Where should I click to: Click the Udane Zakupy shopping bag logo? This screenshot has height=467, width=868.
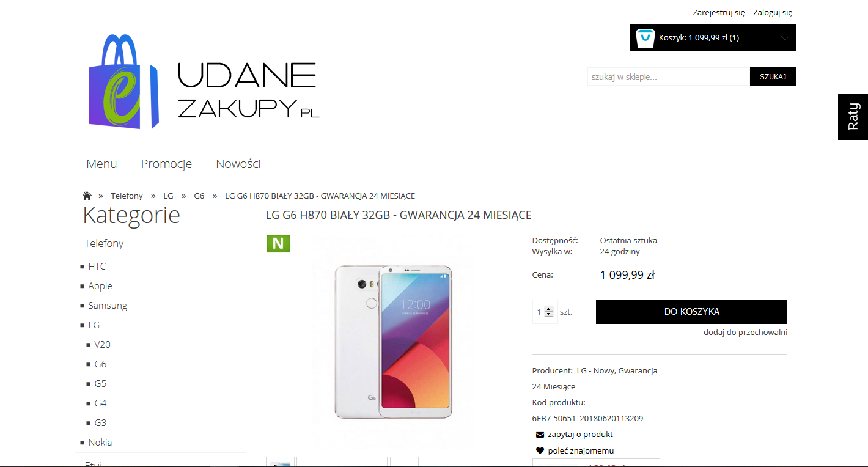(x=123, y=82)
